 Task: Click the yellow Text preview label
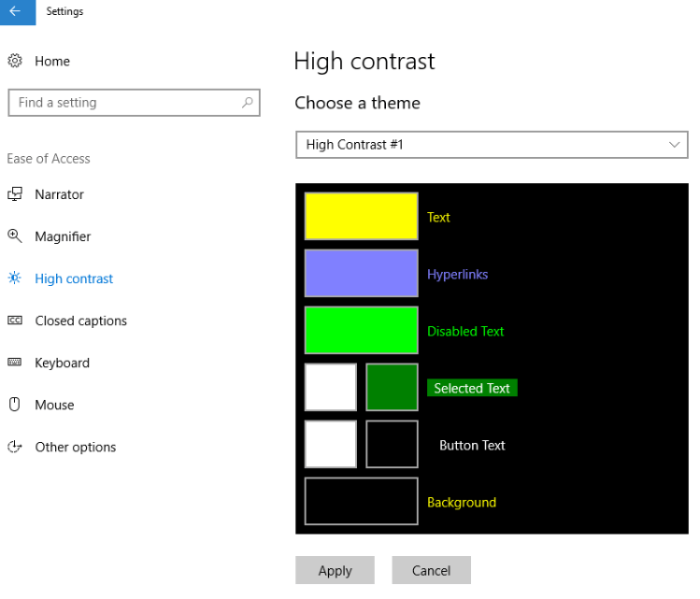click(438, 218)
